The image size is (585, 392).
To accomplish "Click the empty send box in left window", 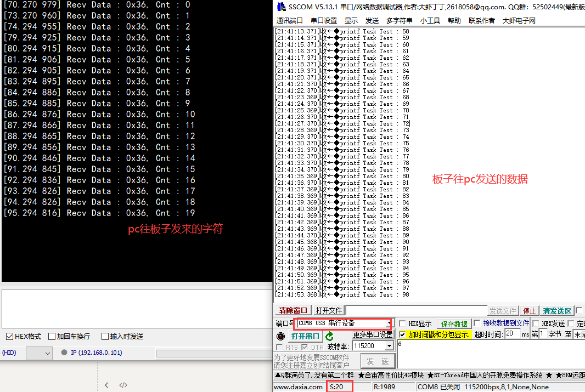I will pos(137,309).
